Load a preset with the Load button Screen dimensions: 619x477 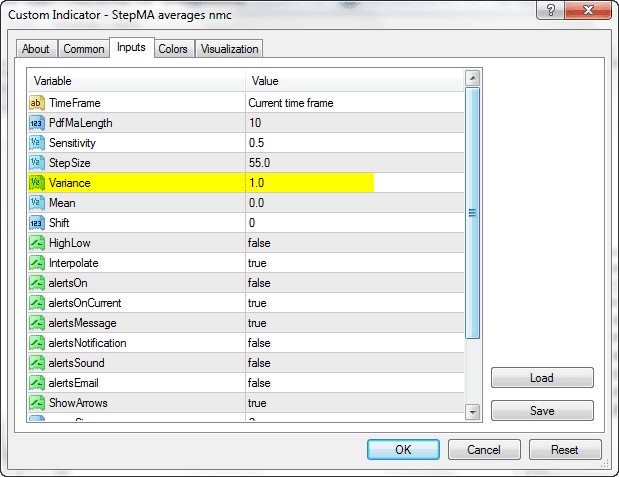542,378
